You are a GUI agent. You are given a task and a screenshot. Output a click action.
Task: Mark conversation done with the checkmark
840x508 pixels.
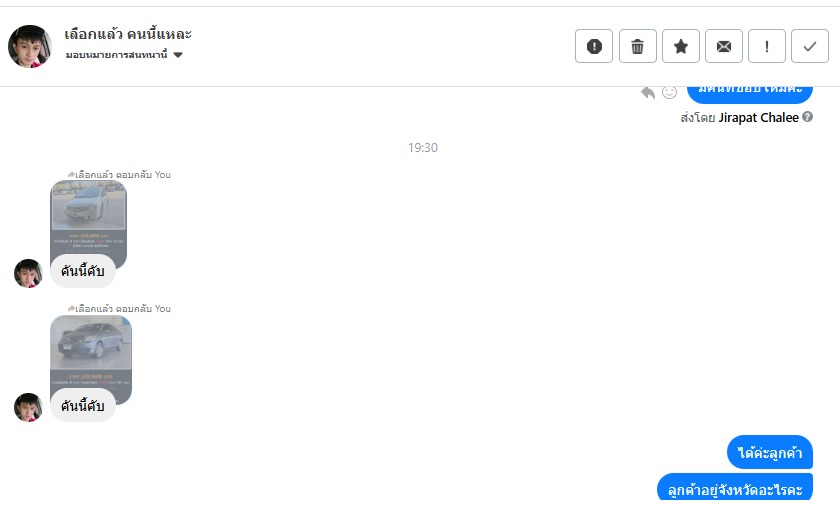click(810, 46)
